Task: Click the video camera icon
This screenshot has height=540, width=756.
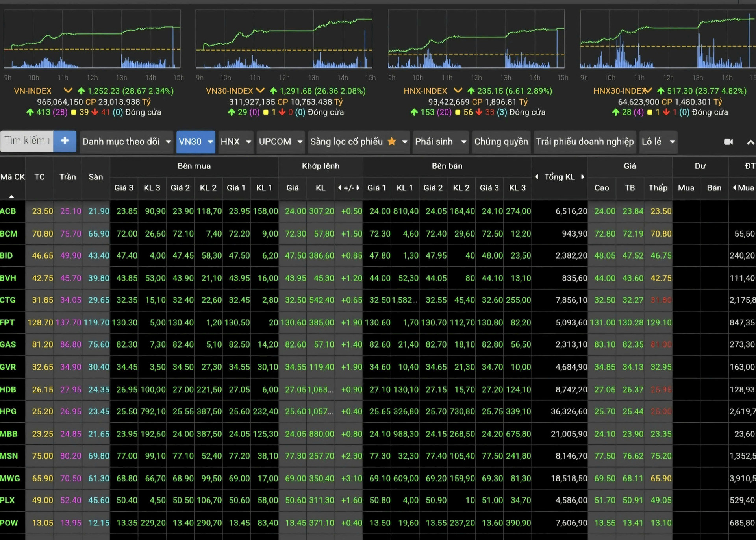Action: pyautogui.click(x=728, y=142)
